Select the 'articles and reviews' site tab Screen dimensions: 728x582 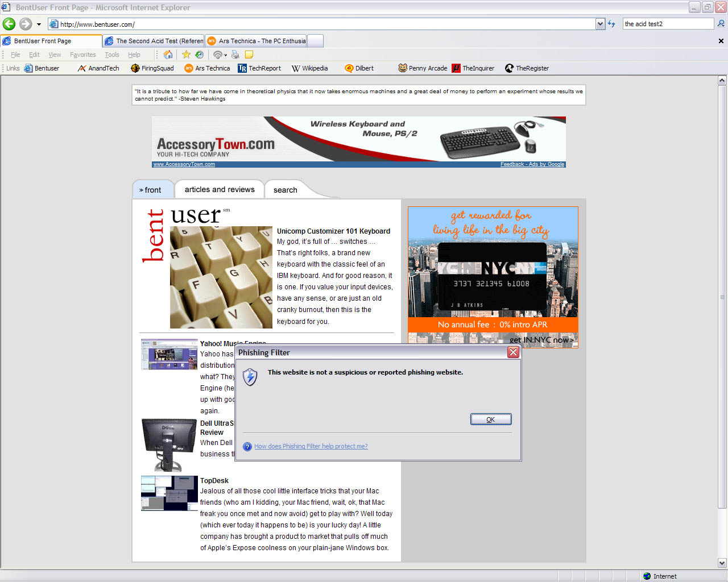pos(220,189)
